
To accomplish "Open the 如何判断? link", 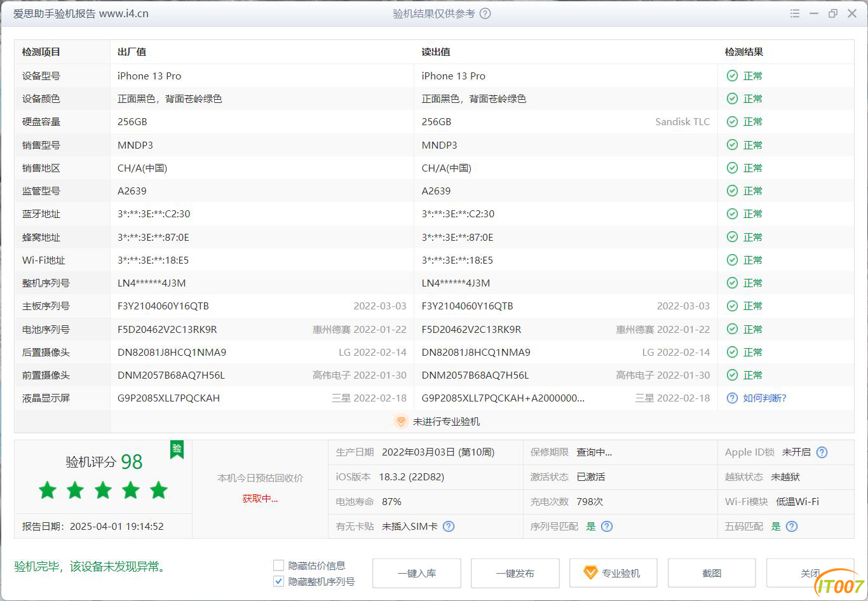I will pyautogui.click(x=765, y=398).
